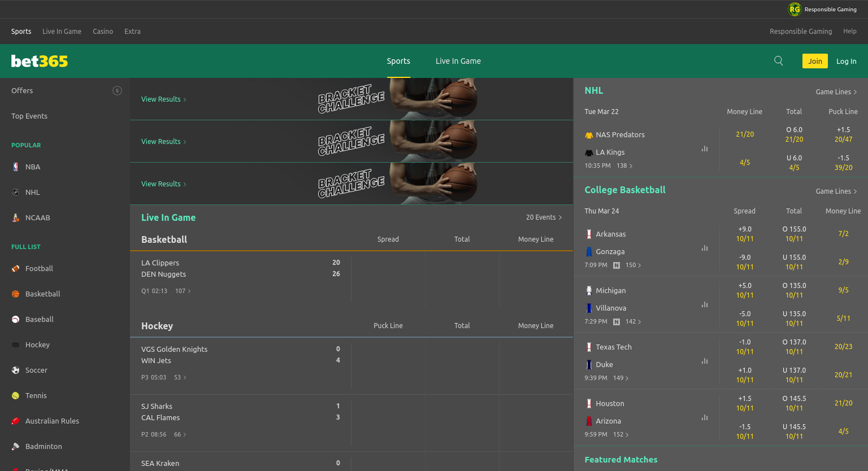Screen dimensions: 868x471
Task: Click the Baseball sport icon
Action: tap(15, 319)
